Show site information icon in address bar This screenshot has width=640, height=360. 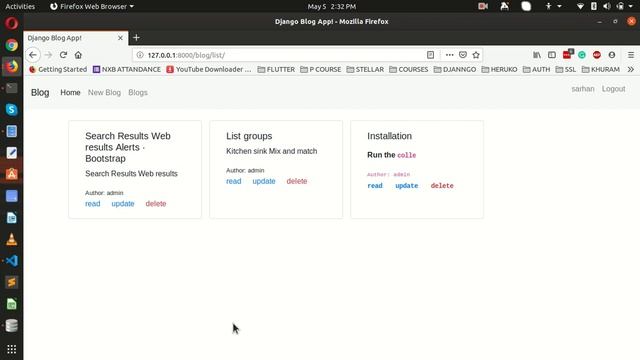[x=140, y=55]
